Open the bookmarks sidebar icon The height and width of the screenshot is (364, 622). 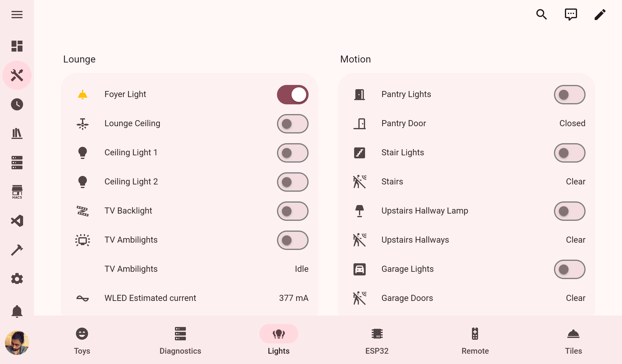[17, 133]
